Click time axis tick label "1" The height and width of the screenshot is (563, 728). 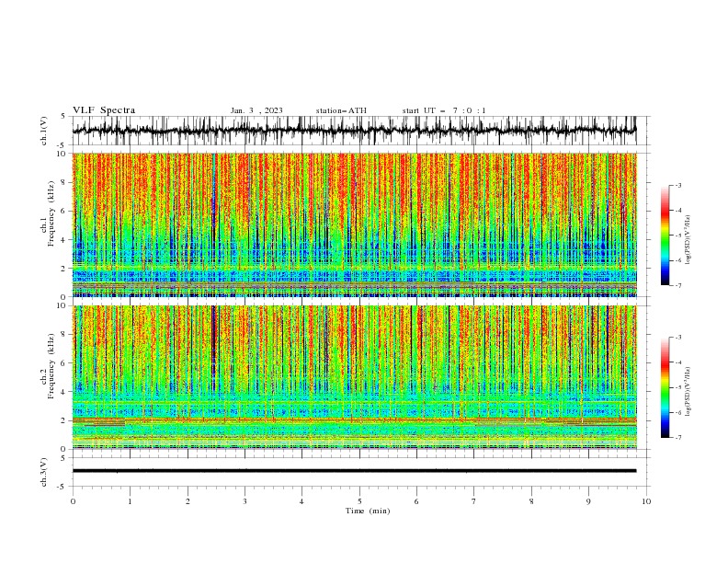tap(131, 501)
